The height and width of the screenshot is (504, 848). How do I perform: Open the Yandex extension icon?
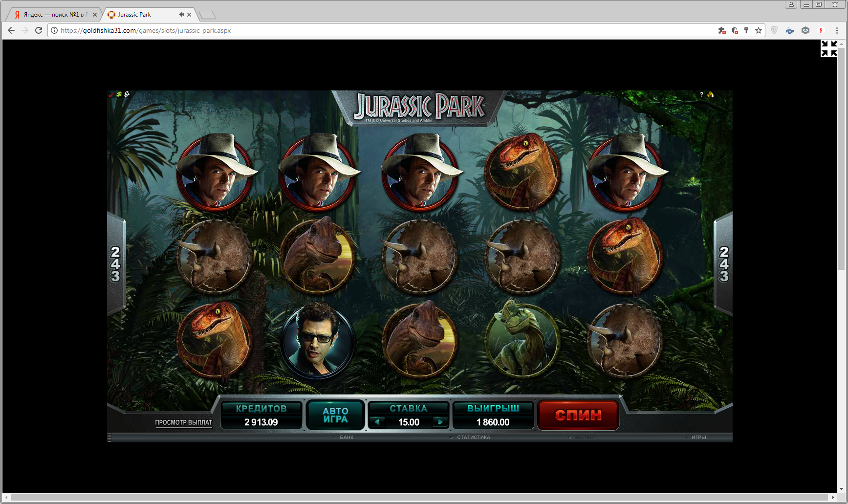(x=821, y=30)
